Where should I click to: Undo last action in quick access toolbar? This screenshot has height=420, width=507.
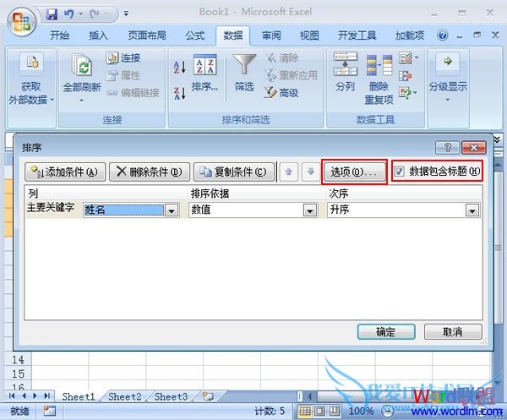click(68, 14)
